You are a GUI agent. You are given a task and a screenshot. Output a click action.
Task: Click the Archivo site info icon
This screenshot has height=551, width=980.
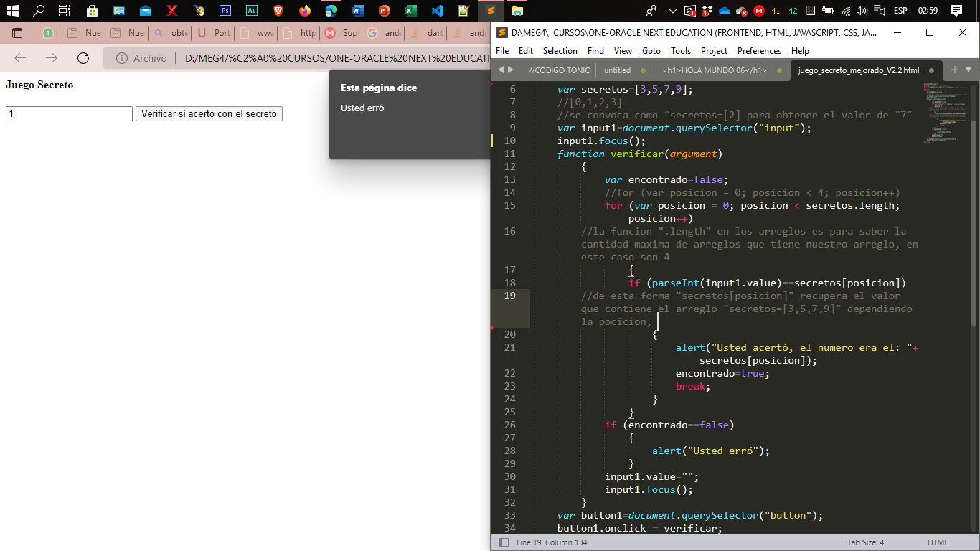pyautogui.click(x=122, y=58)
